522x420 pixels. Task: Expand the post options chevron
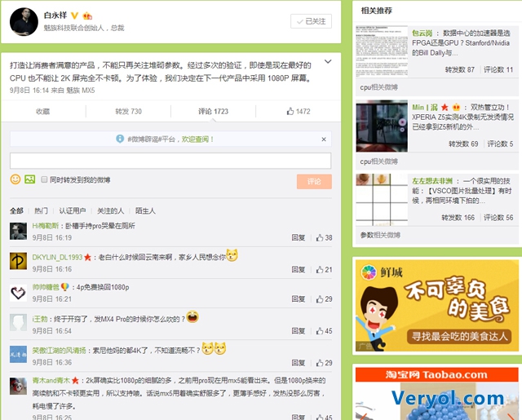pyautogui.click(x=328, y=61)
